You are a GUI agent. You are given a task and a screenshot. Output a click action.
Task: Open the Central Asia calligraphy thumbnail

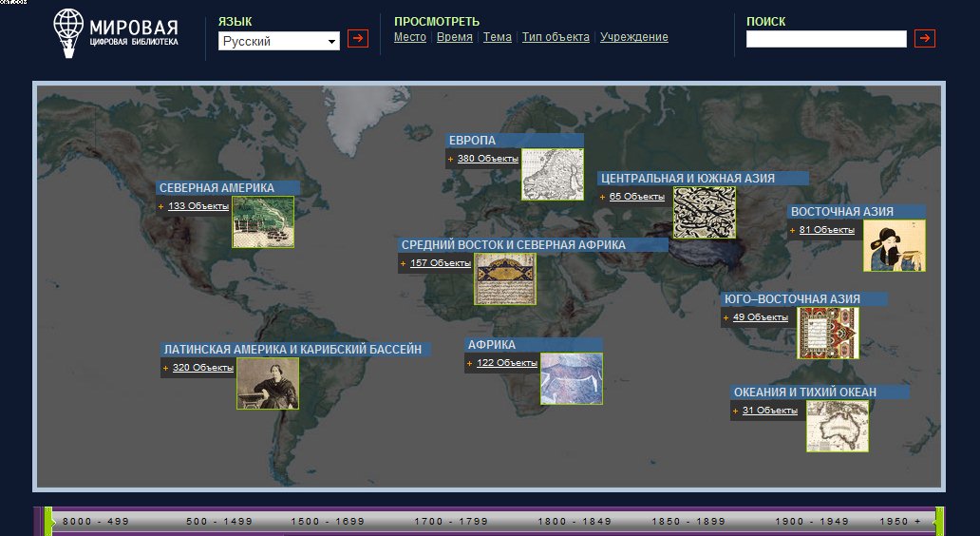705,213
